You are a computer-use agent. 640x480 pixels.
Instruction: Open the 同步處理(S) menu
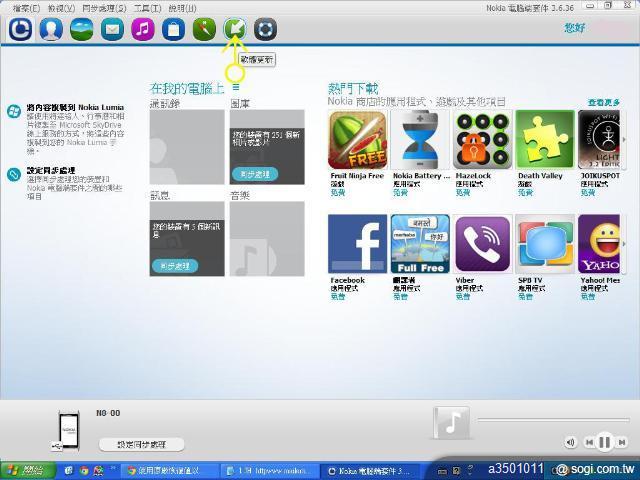(x=104, y=8)
